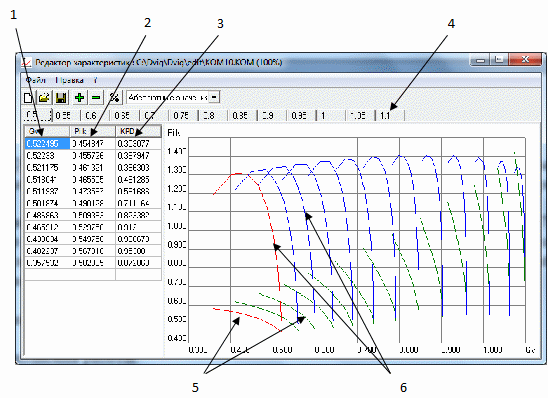548x398 pixels.
Task: Select the 1.05 tab
Action: pyautogui.click(x=360, y=115)
